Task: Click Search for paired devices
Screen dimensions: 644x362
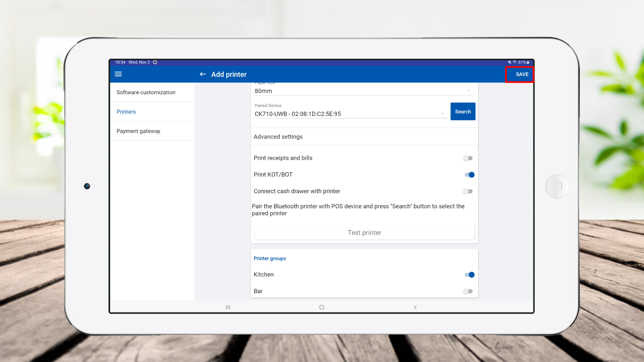Action: click(463, 112)
